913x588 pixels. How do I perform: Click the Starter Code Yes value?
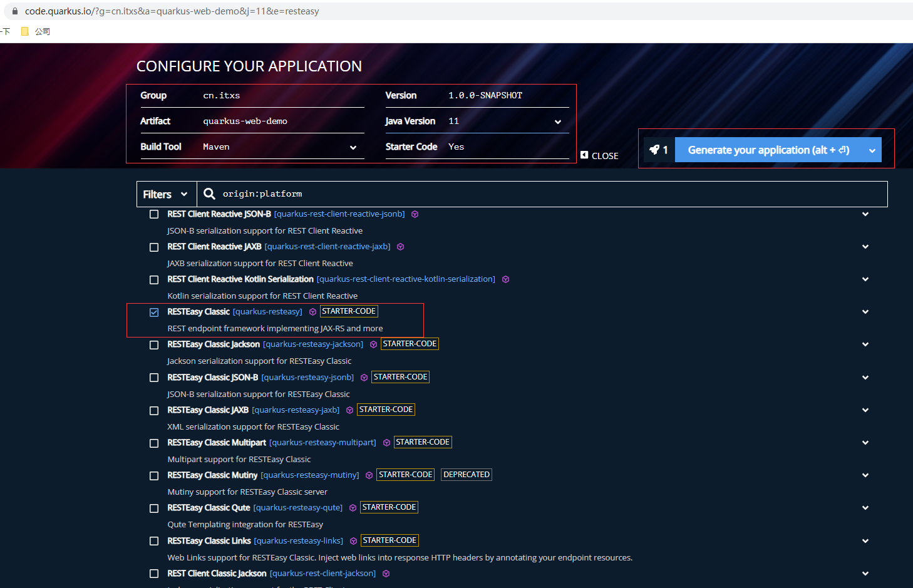coord(456,147)
